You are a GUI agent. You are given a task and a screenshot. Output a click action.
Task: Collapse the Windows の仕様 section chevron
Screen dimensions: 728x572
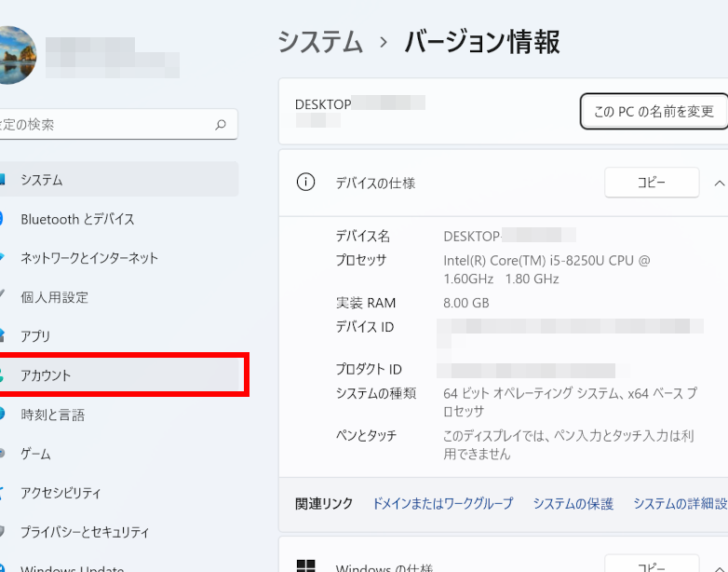pyautogui.click(x=720, y=568)
